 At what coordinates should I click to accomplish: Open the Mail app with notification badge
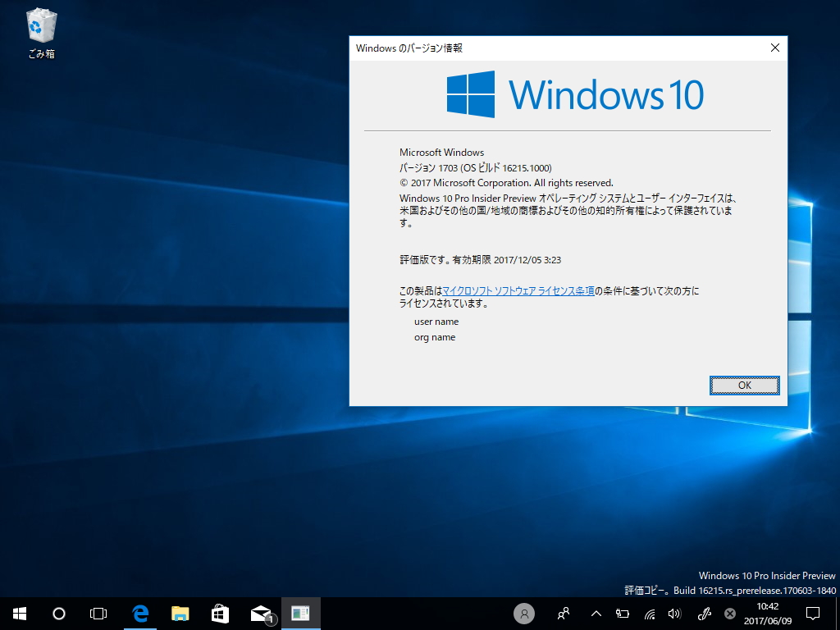coord(260,614)
